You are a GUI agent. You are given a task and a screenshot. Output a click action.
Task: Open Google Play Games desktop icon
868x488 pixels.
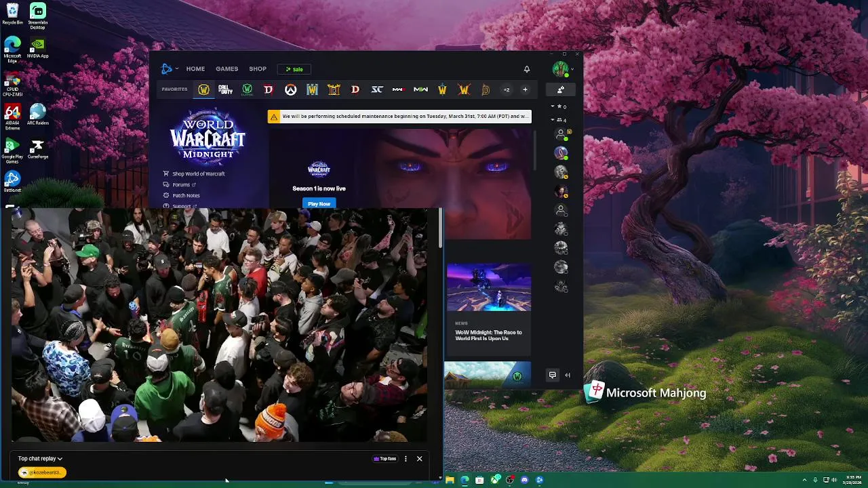[12, 151]
